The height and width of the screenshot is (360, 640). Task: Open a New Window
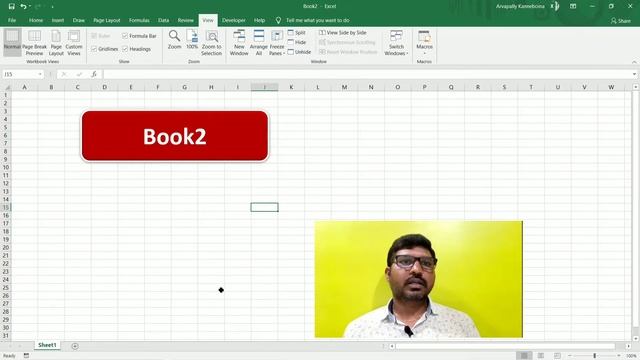[x=239, y=42]
